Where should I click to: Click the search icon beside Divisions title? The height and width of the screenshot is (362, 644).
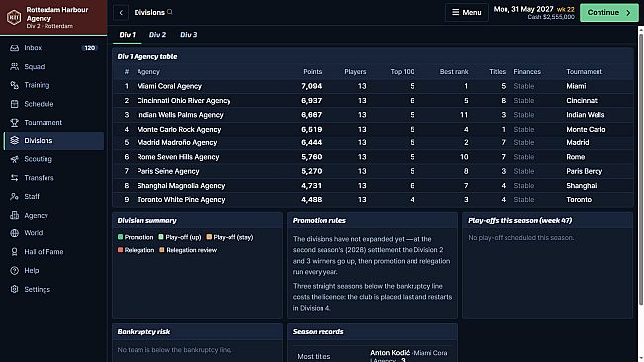click(170, 12)
